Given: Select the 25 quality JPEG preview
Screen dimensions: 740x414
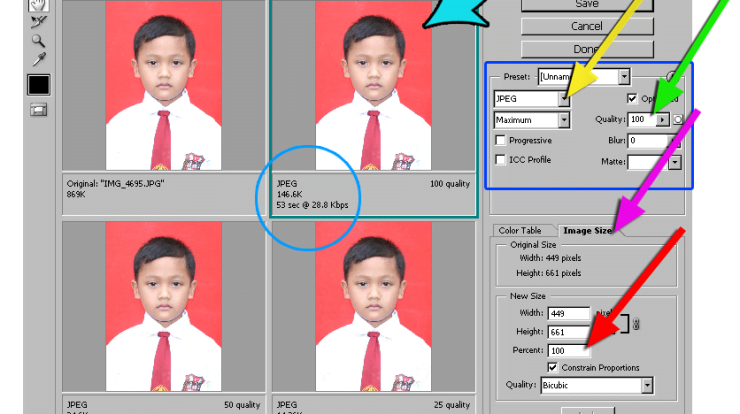Looking at the screenshot, I should pos(373,306).
